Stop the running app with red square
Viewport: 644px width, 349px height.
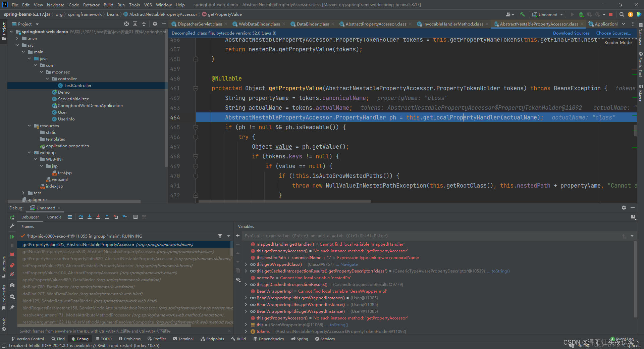pos(611,14)
